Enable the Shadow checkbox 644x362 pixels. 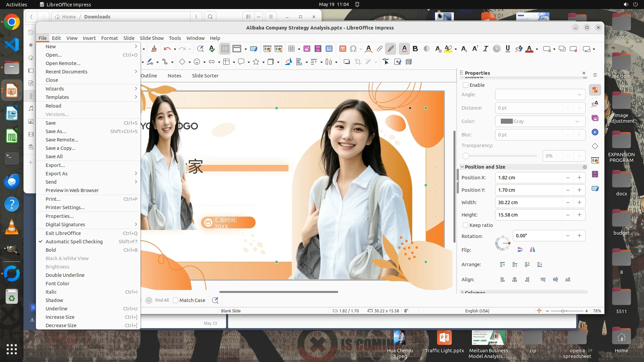(x=466, y=85)
